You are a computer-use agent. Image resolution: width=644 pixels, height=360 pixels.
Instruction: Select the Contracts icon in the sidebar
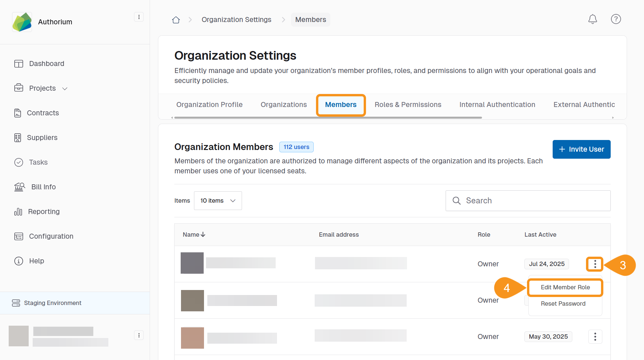coord(19,113)
